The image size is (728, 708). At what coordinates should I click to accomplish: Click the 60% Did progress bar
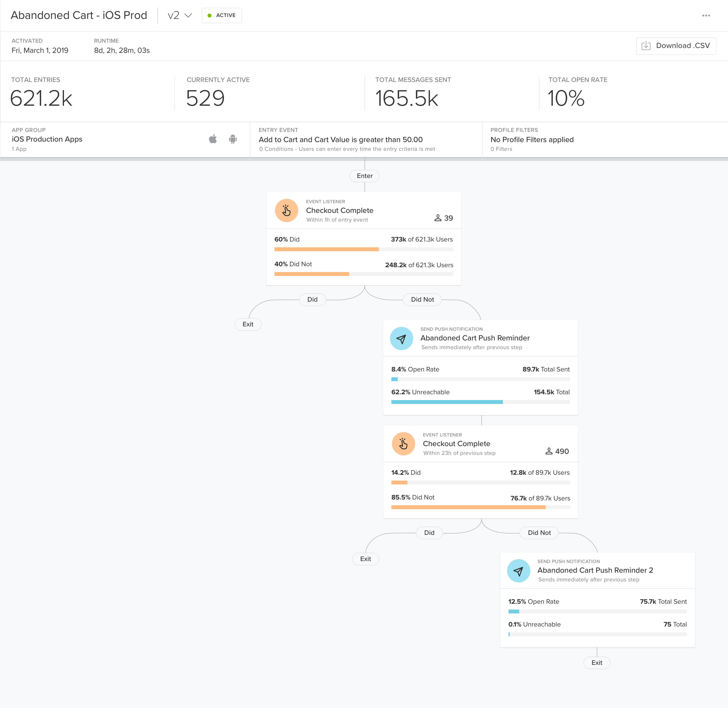click(364, 249)
